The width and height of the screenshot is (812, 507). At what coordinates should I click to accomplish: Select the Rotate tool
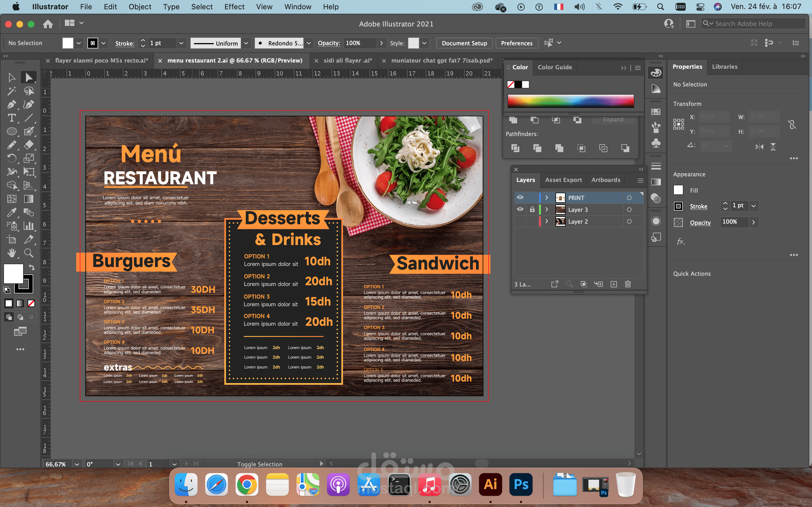tap(11, 158)
